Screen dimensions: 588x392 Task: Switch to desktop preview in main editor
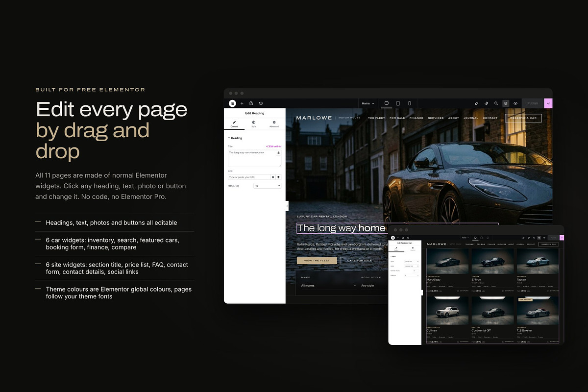point(386,103)
